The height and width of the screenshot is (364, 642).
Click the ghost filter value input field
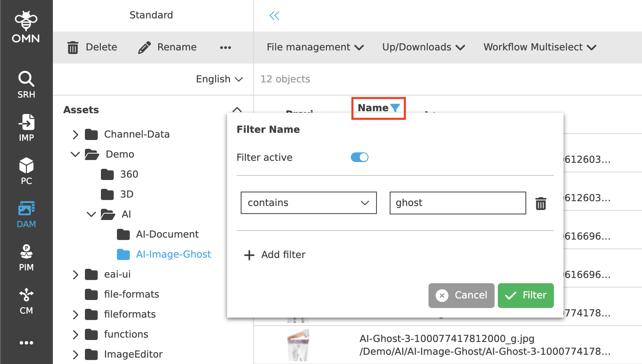coord(457,203)
